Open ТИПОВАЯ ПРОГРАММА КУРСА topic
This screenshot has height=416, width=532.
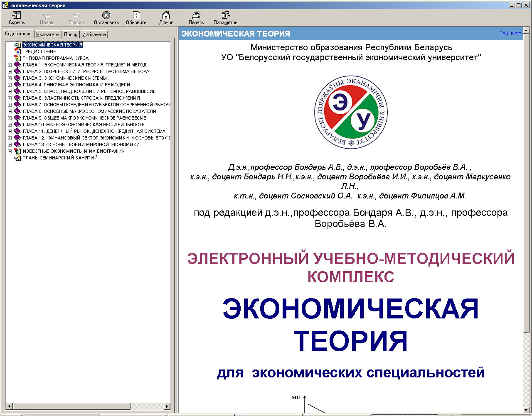click(56, 58)
